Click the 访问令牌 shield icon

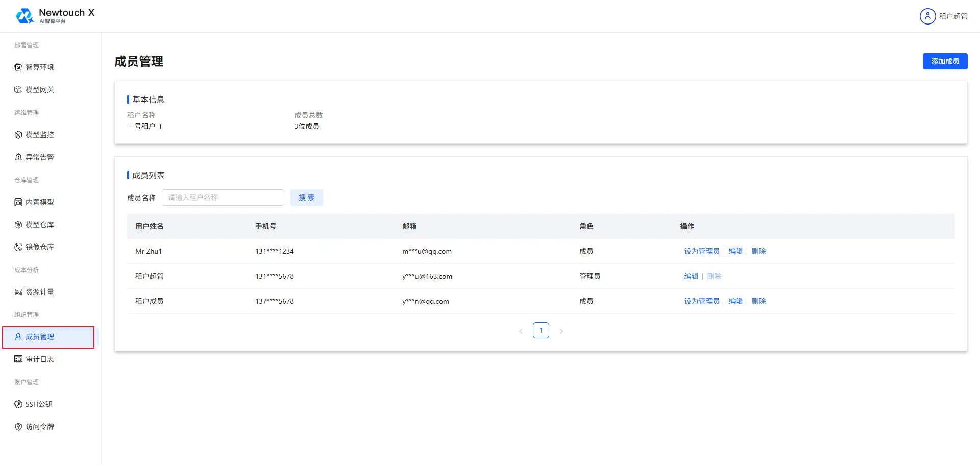18,427
